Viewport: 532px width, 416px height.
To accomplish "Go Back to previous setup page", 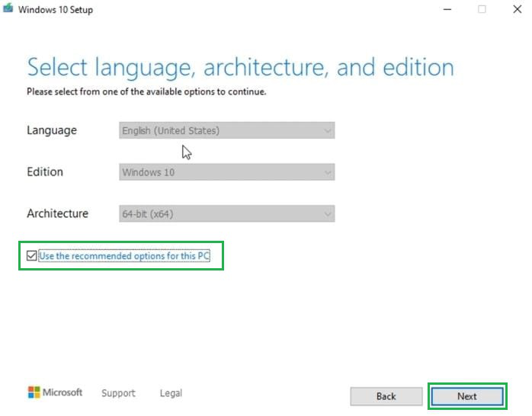I will (386, 396).
